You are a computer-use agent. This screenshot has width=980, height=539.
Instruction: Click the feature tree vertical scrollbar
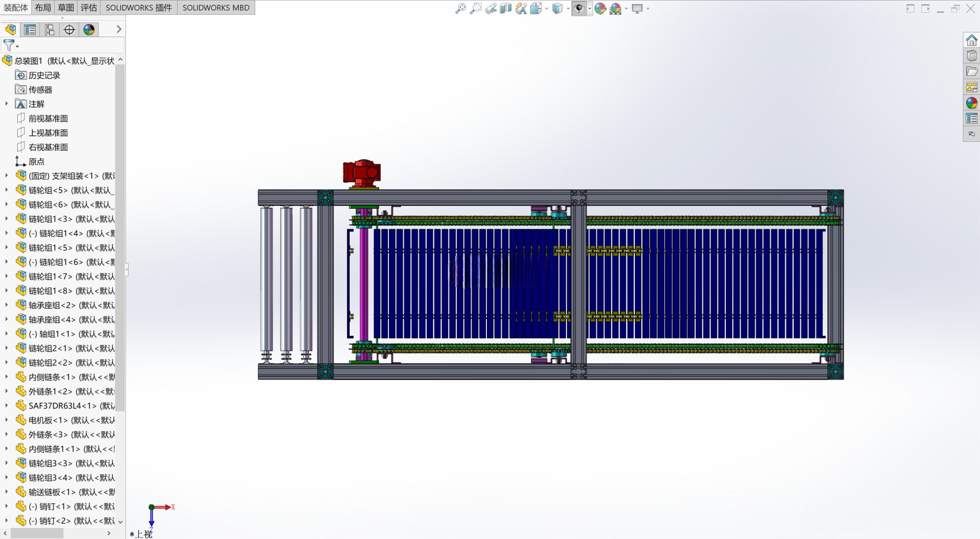coord(120,237)
